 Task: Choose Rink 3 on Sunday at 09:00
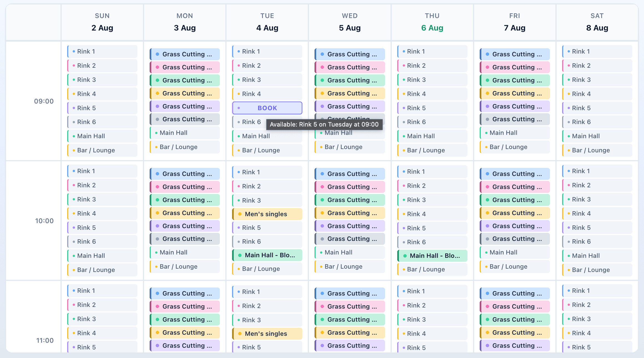coord(102,80)
